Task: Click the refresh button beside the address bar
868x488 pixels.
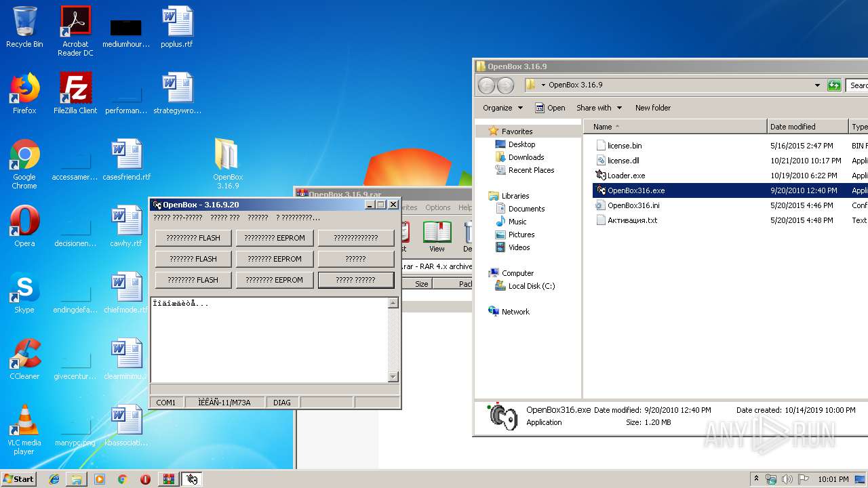Action: pyautogui.click(x=833, y=85)
